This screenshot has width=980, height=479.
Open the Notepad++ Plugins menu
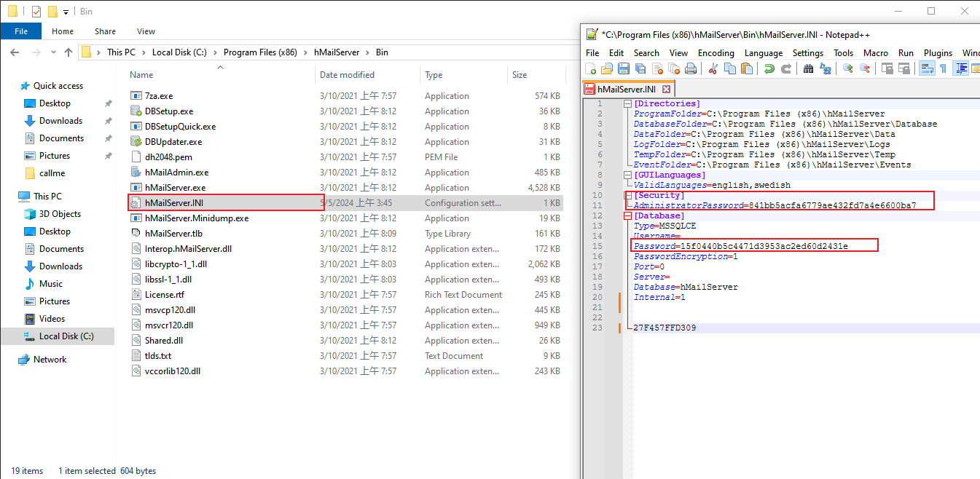[938, 53]
